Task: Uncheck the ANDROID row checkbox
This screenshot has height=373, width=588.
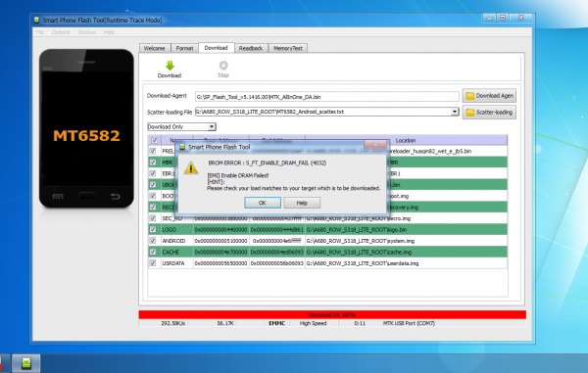Action: [x=153, y=241]
